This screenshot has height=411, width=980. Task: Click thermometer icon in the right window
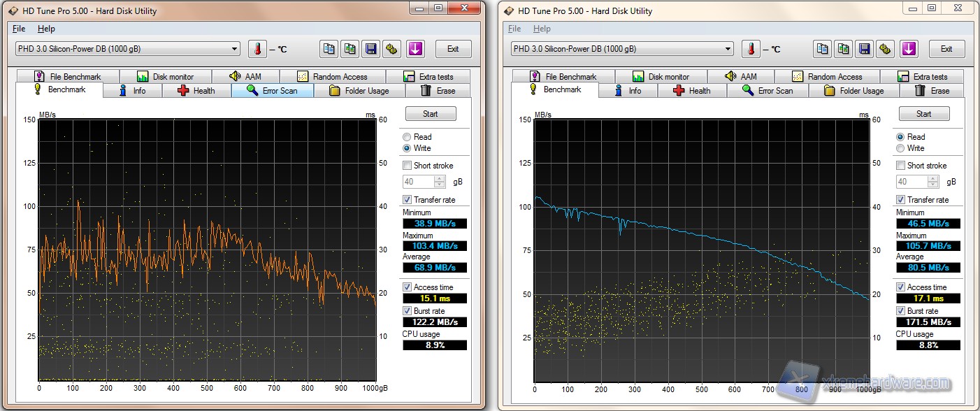751,49
